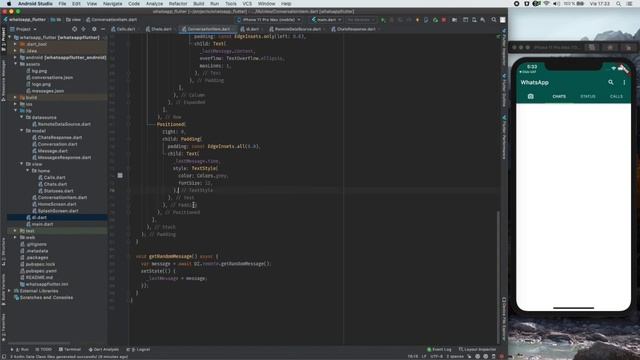Select SplashScreen.dart in project tree
The width and height of the screenshot is (640, 360).
[x=58, y=211]
